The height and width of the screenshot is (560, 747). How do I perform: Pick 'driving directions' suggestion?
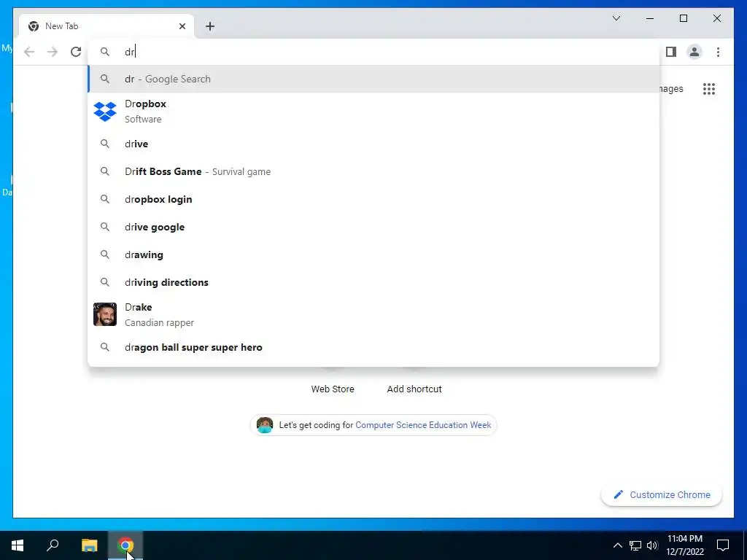pos(373,282)
